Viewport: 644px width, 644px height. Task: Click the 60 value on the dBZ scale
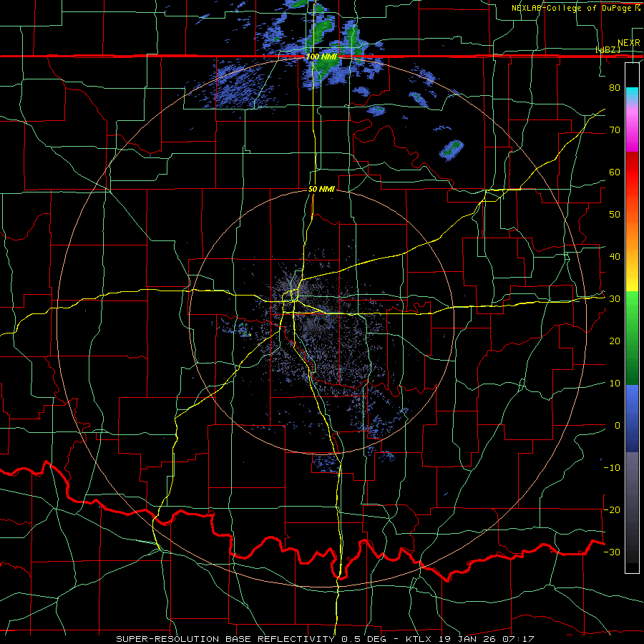(615, 172)
